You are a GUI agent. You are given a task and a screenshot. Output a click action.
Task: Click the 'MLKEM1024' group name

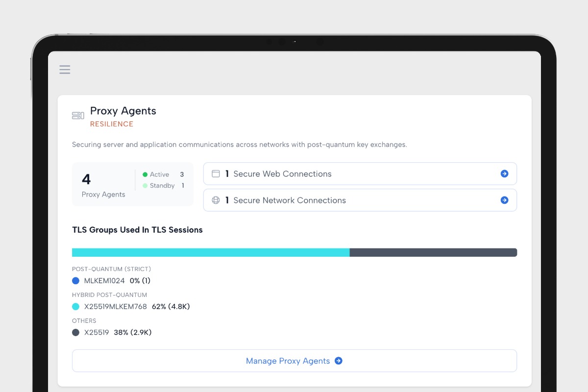104,281
